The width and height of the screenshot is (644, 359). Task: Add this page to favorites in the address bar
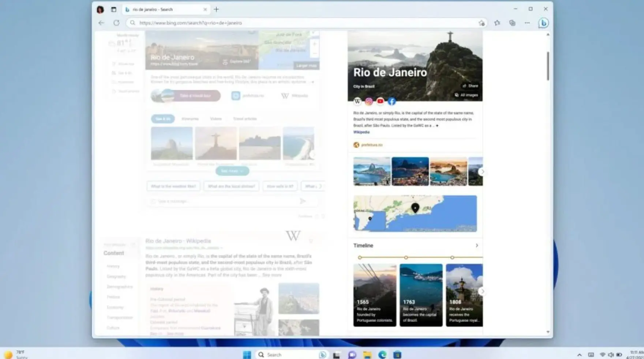(482, 23)
